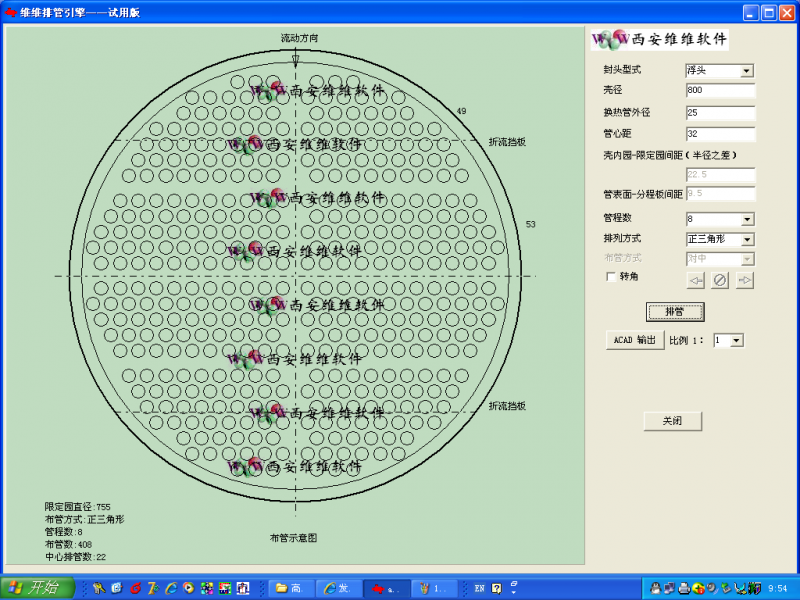Click the colorful grid quick launch icon
The image size is (800, 600).
click(x=207, y=588)
